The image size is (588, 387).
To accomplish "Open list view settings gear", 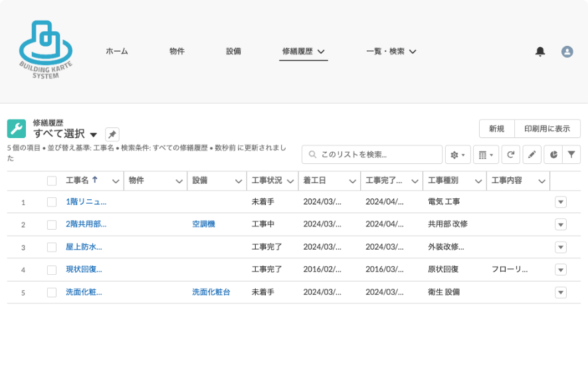I will pos(458,155).
